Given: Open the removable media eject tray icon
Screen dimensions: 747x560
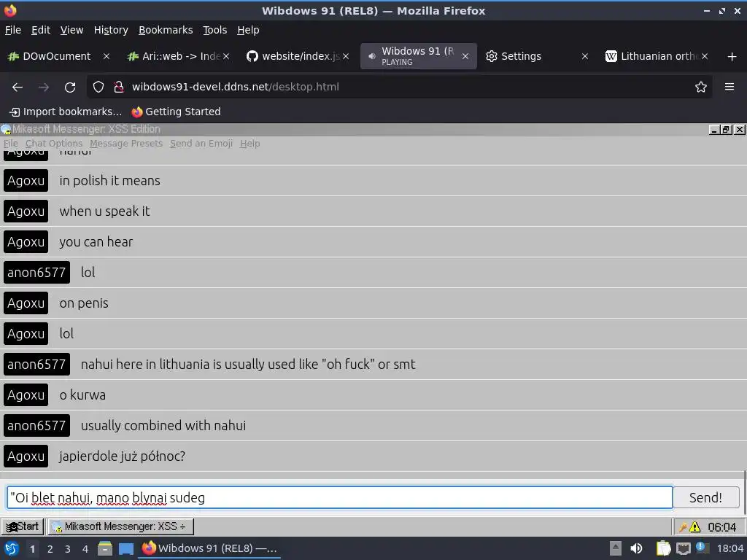Looking at the screenshot, I should [616, 548].
